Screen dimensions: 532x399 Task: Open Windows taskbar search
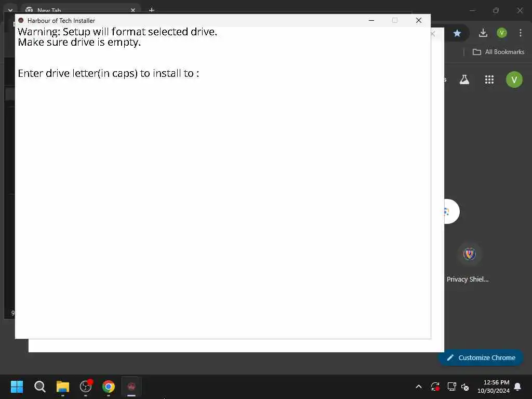pos(39,387)
